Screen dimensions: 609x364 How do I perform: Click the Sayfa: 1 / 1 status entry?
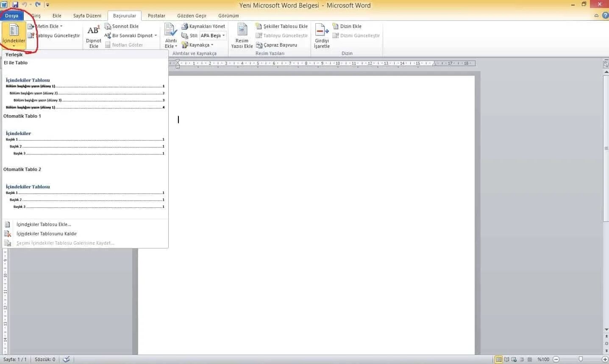pyautogui.click(x=15, y=359)
